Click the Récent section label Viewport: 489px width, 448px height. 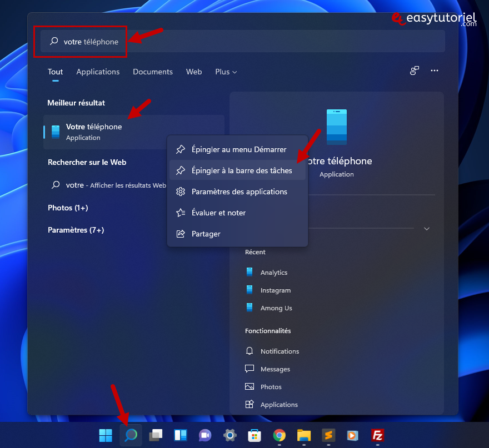tap(255, 252)
